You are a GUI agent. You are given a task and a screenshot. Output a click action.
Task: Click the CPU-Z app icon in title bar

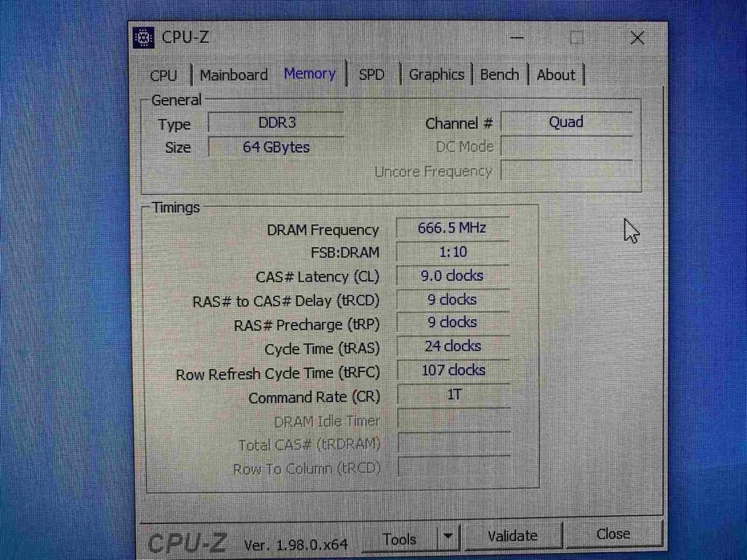(143, 38)
